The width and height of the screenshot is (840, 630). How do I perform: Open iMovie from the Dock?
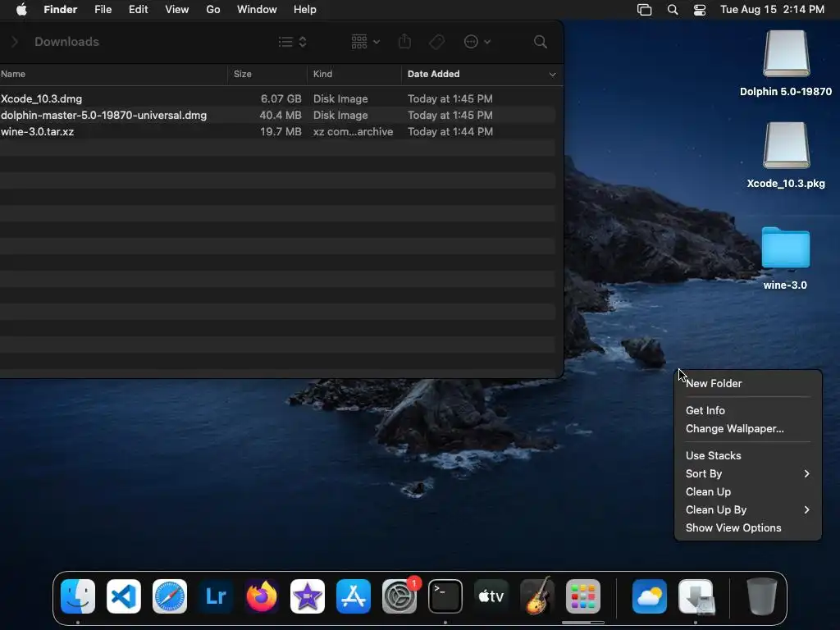click(308, 596)
